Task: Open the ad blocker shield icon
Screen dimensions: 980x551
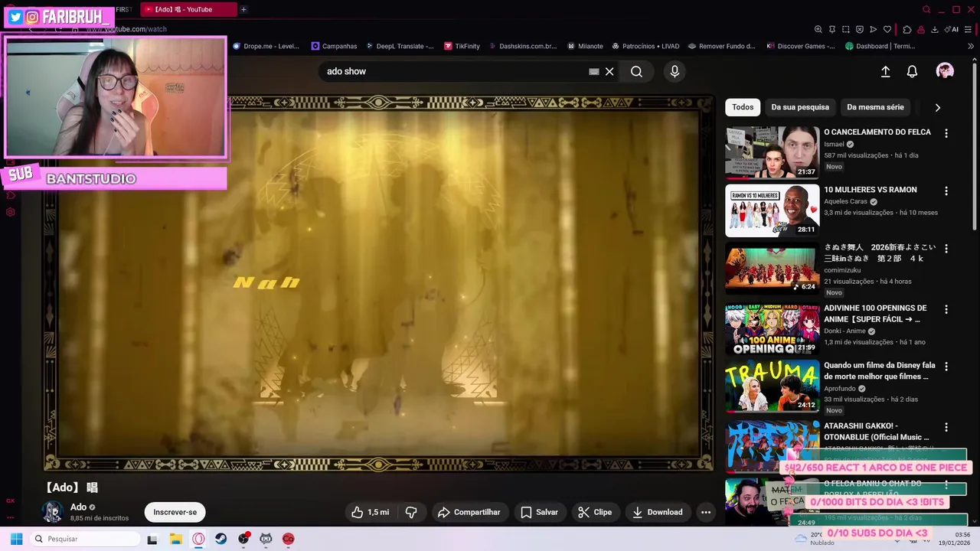Action: point(860,29)
